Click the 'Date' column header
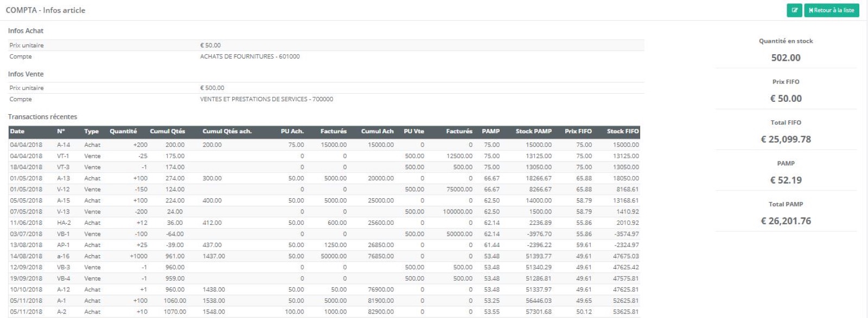The image size is (868, 318). [17, 131]
